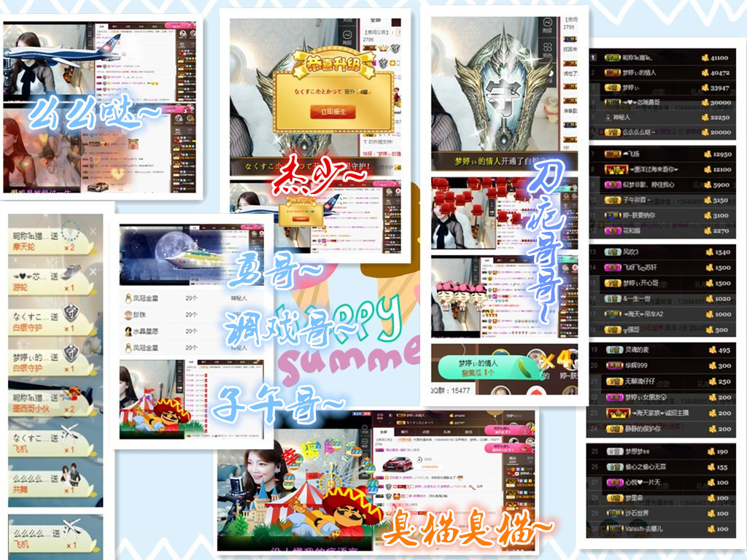Click the cruise ship 游轮 gift icon
Viewport: 747px width, 560px height.
click(x=71, y=272)
